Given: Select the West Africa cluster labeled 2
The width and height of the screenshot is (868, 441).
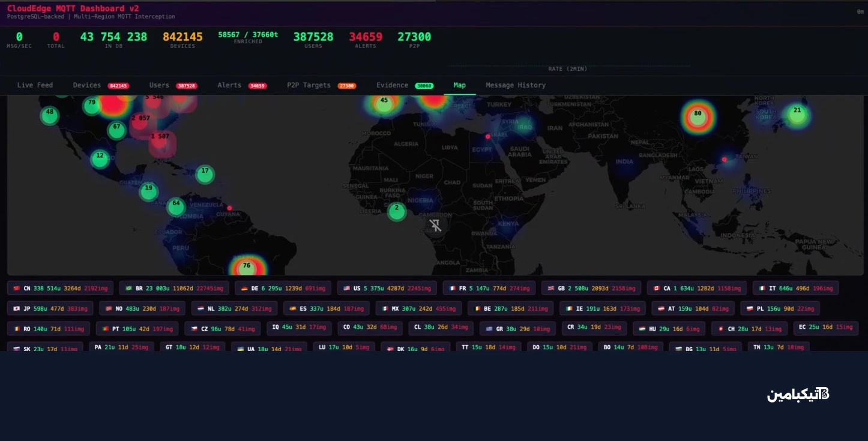Looking at the screenshot, I should pos(396,211).
